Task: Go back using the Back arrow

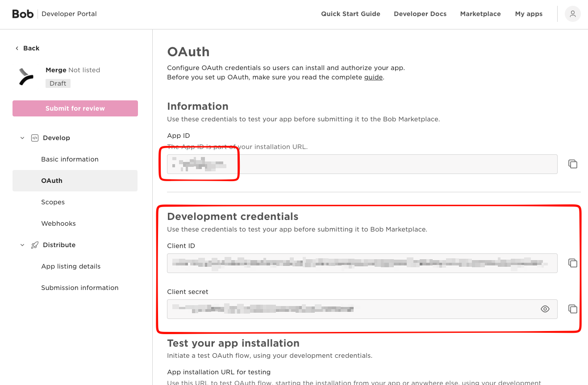Action: (x=17, y=48)
